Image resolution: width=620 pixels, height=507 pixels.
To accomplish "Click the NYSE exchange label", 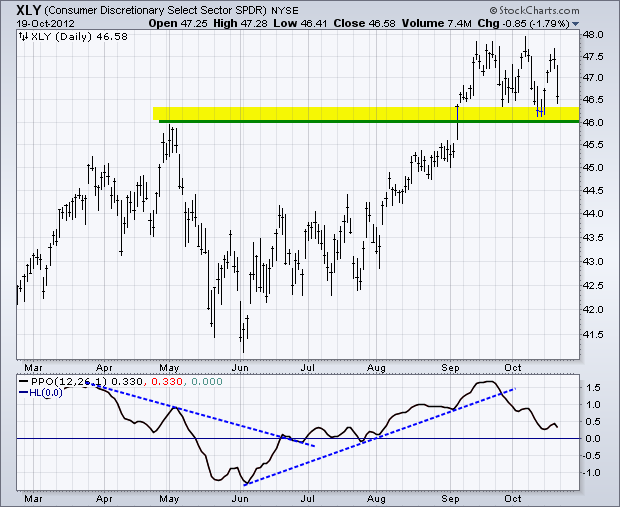I will tap(285, 11).
